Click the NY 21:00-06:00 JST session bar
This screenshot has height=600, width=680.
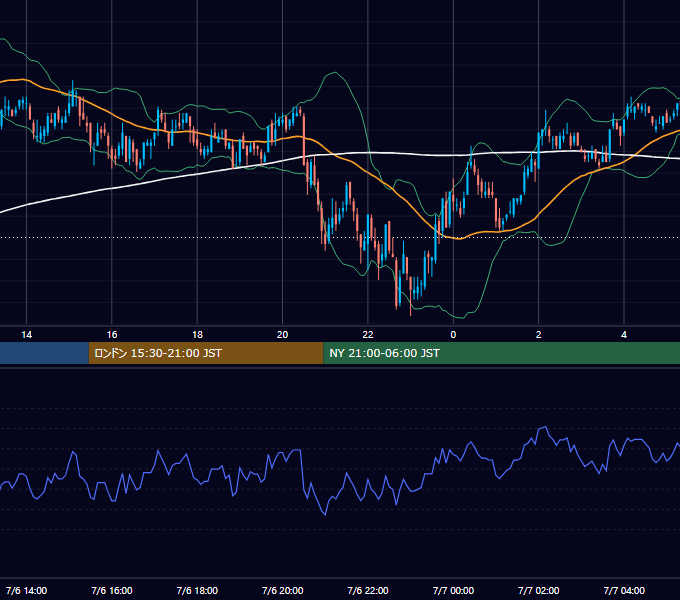tap(501, 353)
